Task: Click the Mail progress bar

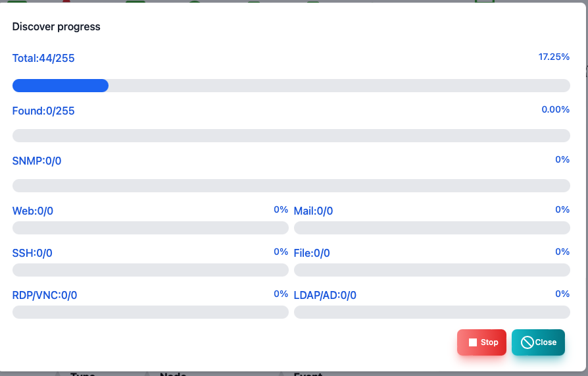Action: tap(432, 228)
